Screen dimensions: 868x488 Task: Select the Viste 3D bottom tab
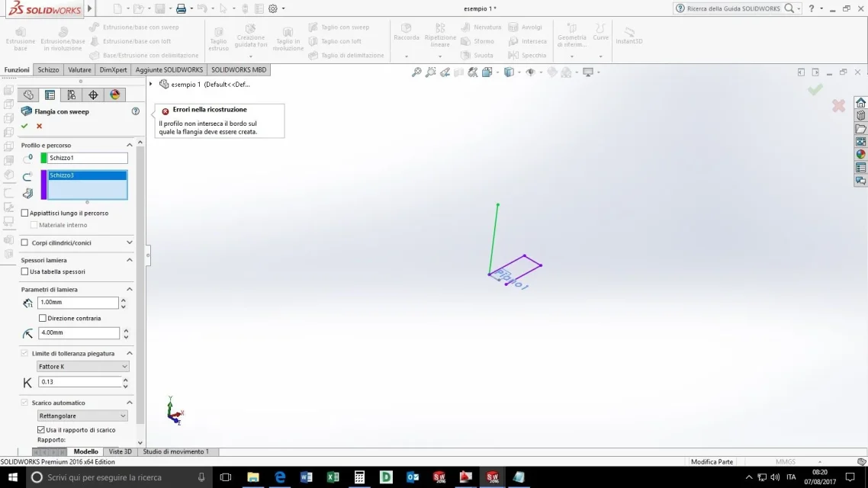[120, 451]
